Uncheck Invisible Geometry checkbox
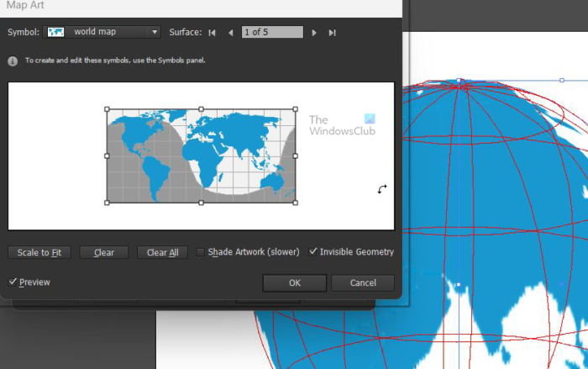Viewport: 588px width, 369px height. point(312,252)
